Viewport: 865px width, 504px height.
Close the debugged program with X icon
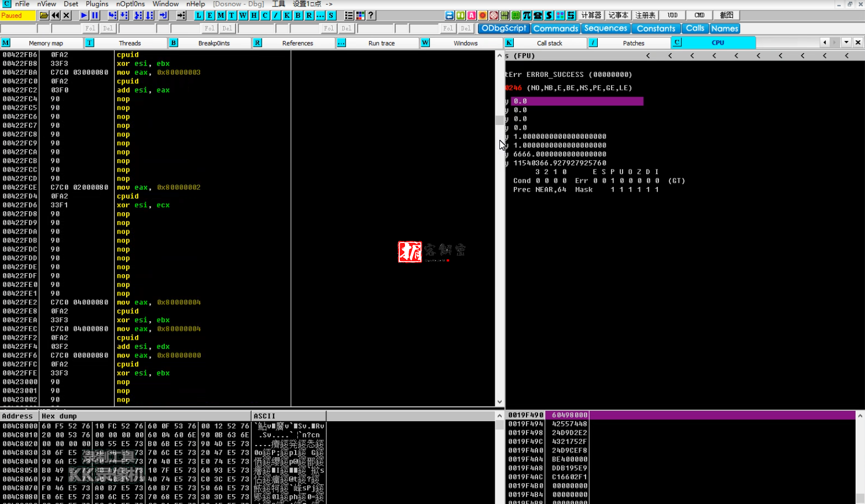66,15
